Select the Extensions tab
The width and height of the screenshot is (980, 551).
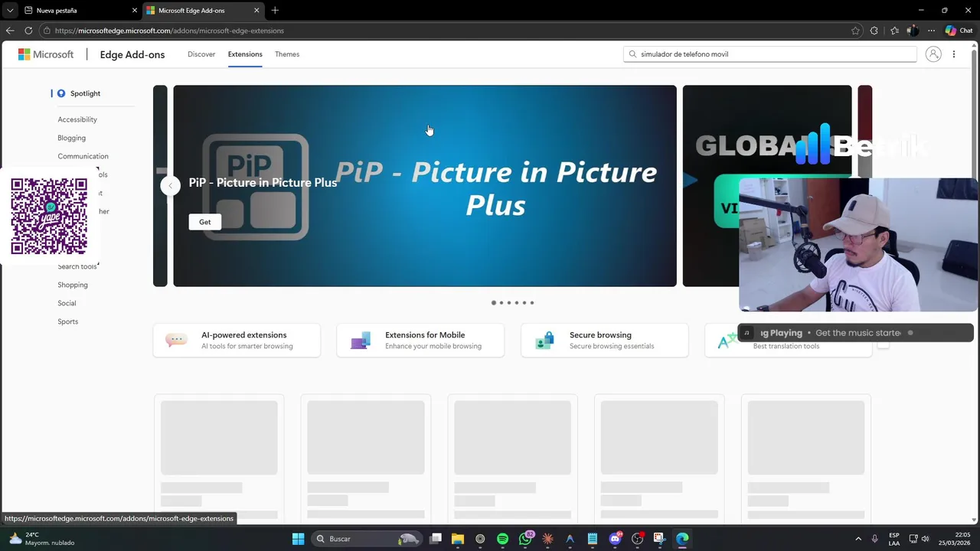pyautogui.click(x=245, y=54)
